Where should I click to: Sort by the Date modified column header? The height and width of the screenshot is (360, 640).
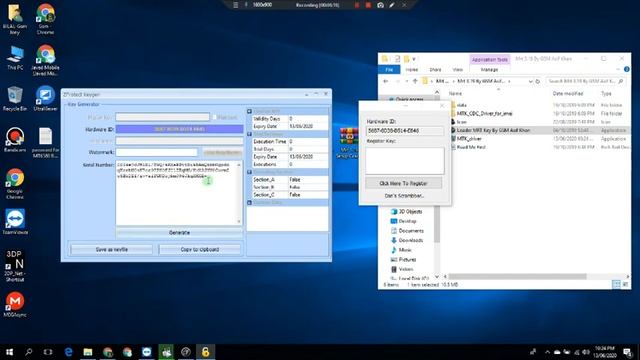568,94
